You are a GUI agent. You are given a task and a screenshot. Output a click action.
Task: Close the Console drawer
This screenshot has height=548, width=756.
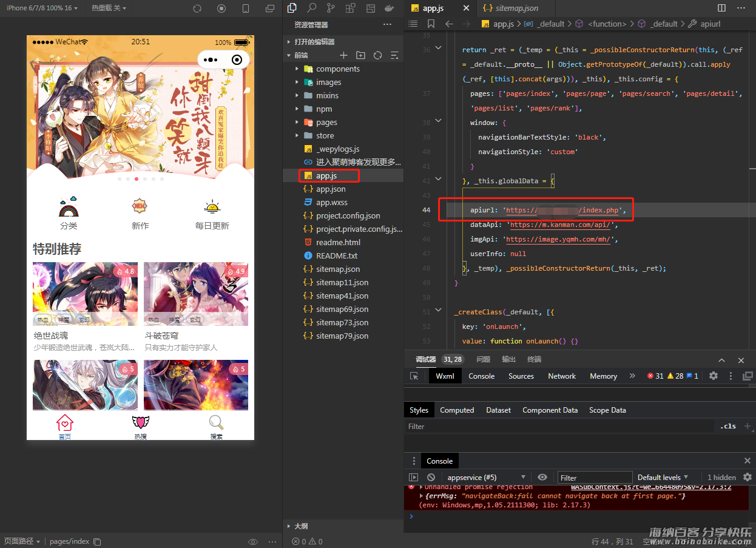tap(748, 461)
